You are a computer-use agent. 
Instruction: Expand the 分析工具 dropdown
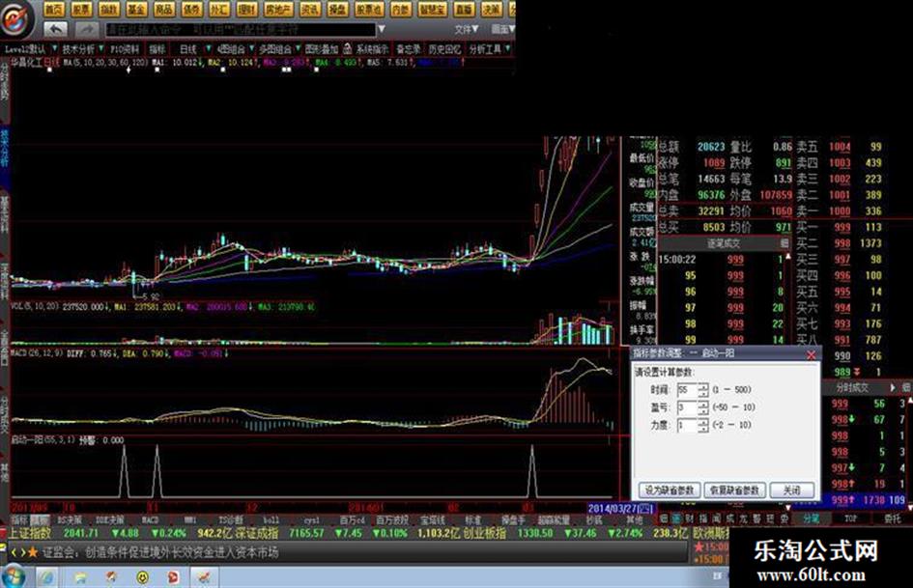[x=508, y=49]
